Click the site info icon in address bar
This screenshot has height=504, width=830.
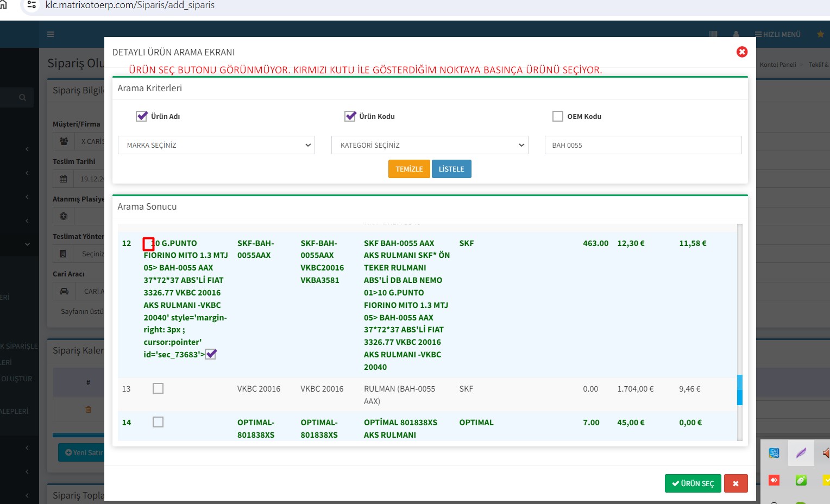coord(32,5)
